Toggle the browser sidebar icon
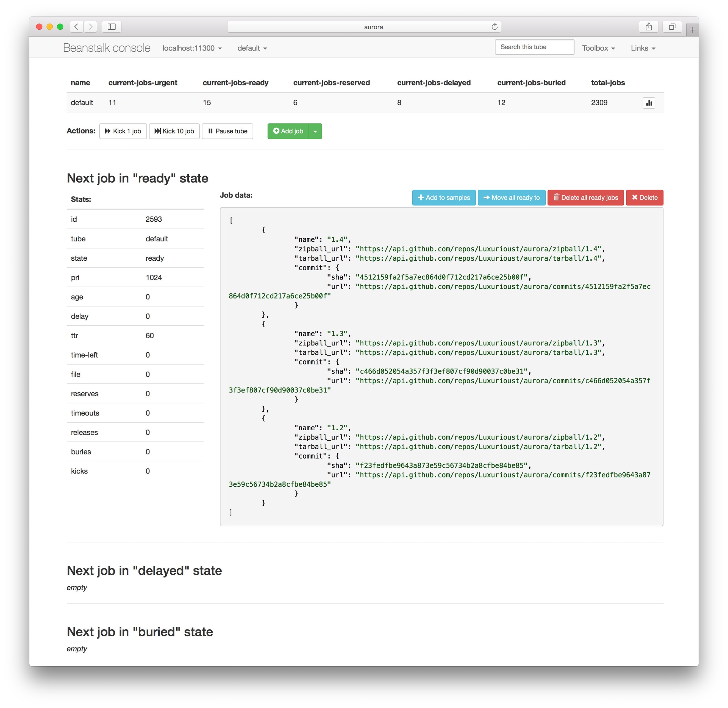Image resolution: width=728 pixels, height=708 pixels. 111,26
